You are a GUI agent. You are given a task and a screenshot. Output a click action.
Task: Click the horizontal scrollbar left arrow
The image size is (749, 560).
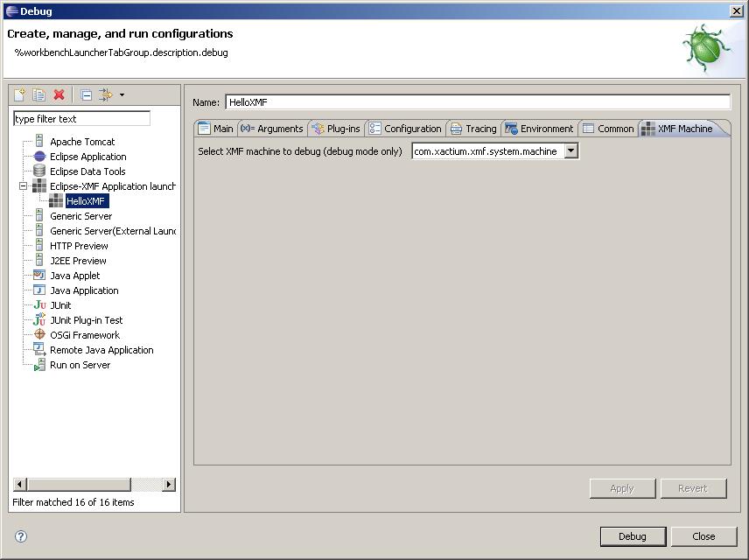pos(19,484)
